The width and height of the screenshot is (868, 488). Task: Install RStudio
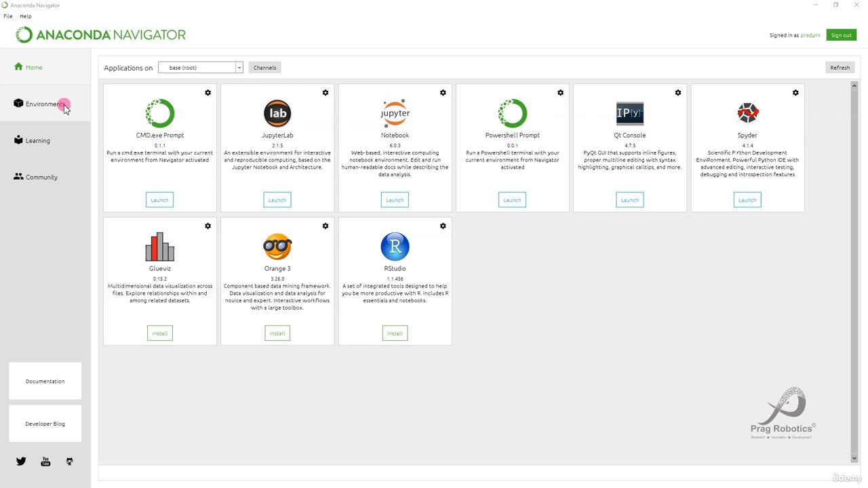(x=395, y=333)
